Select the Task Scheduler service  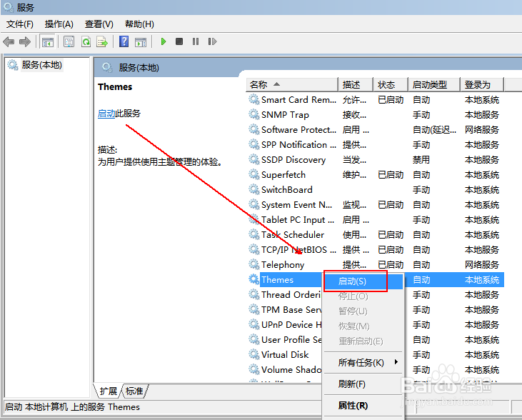(376, 235)
